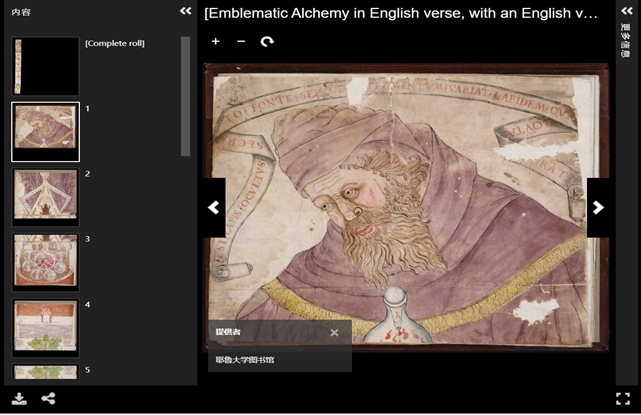This screenshot has width=641, height=415.
Task: Zoom in with the plus icon
Action: 215,41
